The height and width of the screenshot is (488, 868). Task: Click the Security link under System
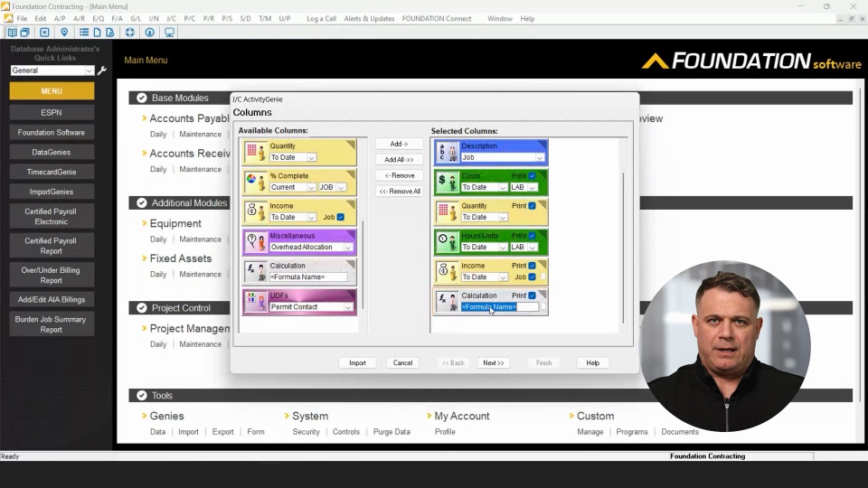coord(307,432)
